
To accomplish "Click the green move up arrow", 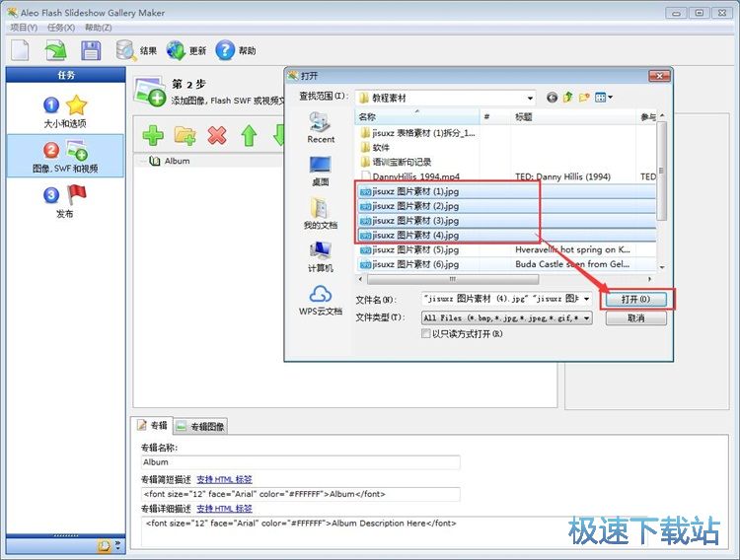I will [x=249, y=135].
